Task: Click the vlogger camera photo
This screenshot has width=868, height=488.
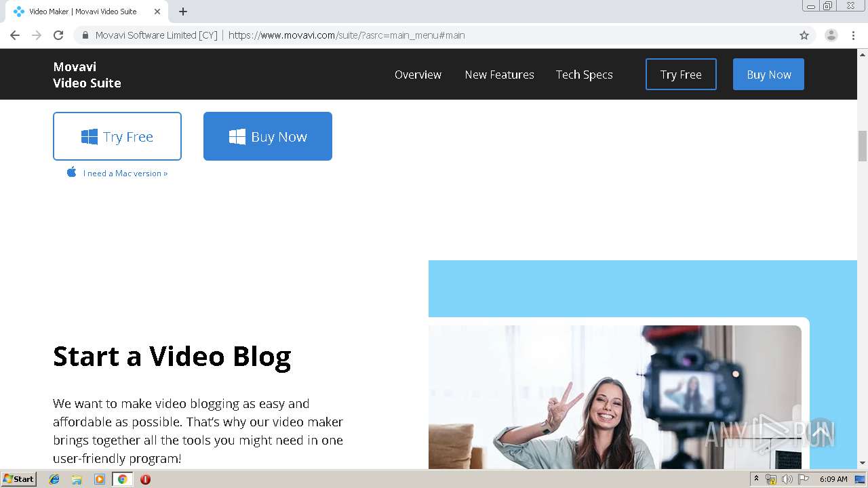Action: coord(614,397)
